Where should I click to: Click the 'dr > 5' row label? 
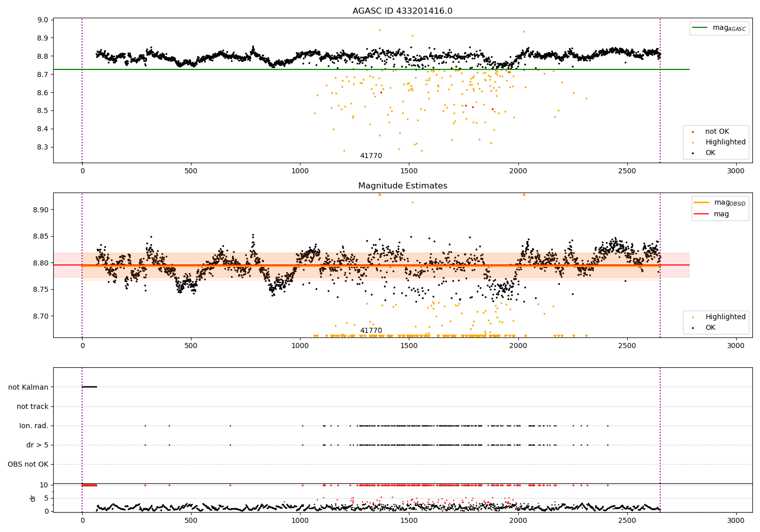coord(37,445)
